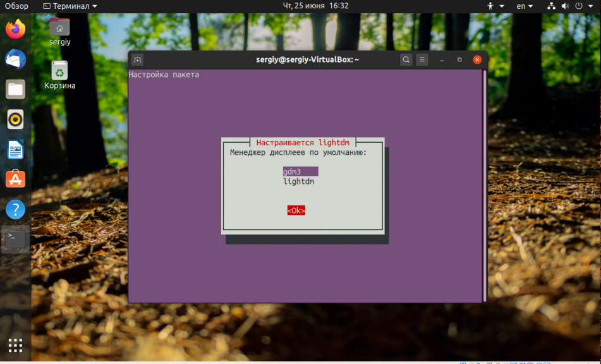The height and width of the screenshot is (364, 601).
Task: Confirm with the <Ok> button
Action: [x=296, y=210]
